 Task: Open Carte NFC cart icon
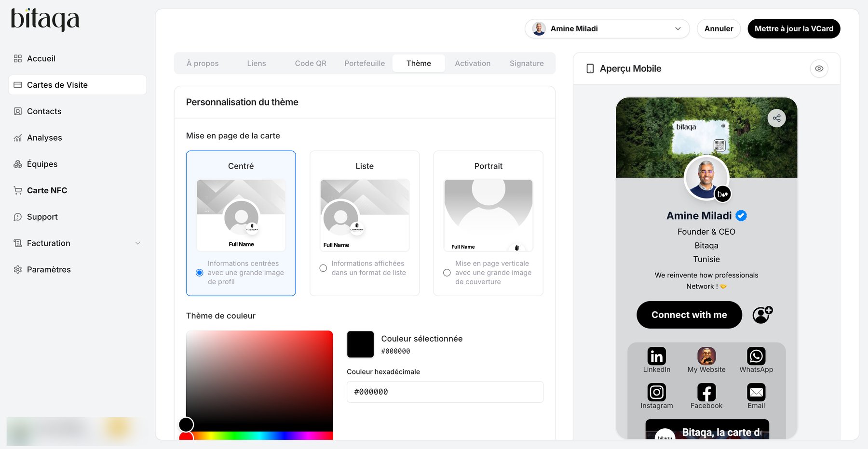(18, 191)
